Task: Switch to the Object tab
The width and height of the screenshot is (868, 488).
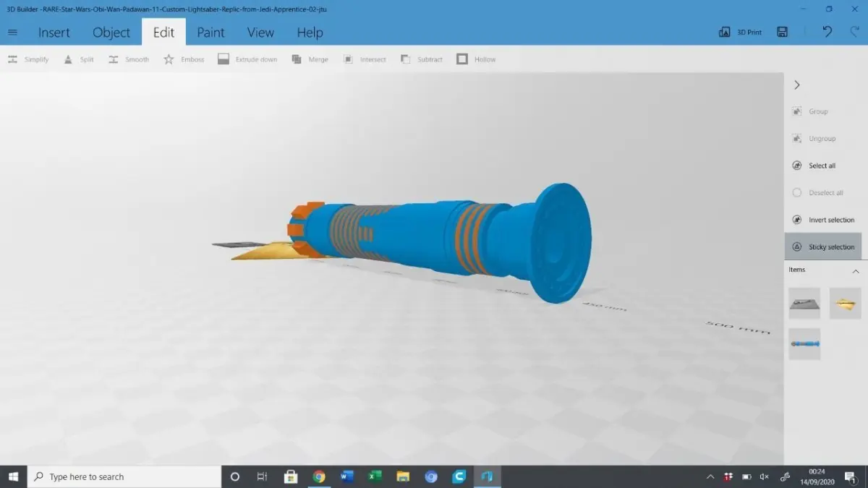Action: (x=111, y=33)
